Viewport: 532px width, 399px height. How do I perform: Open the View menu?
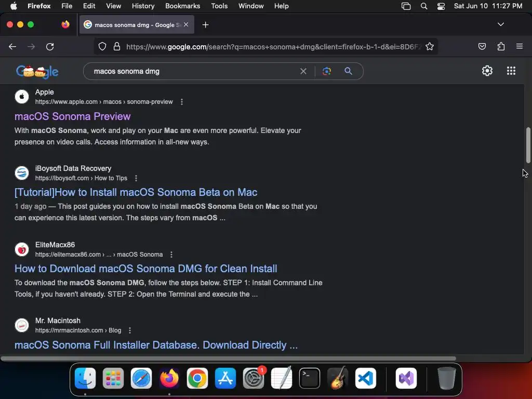(x=113, y=6)
